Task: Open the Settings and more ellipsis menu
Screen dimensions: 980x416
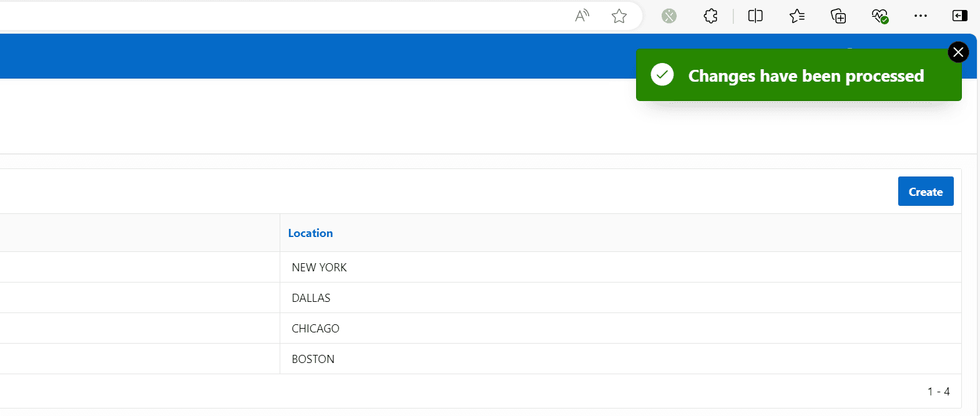Action: 920,16
